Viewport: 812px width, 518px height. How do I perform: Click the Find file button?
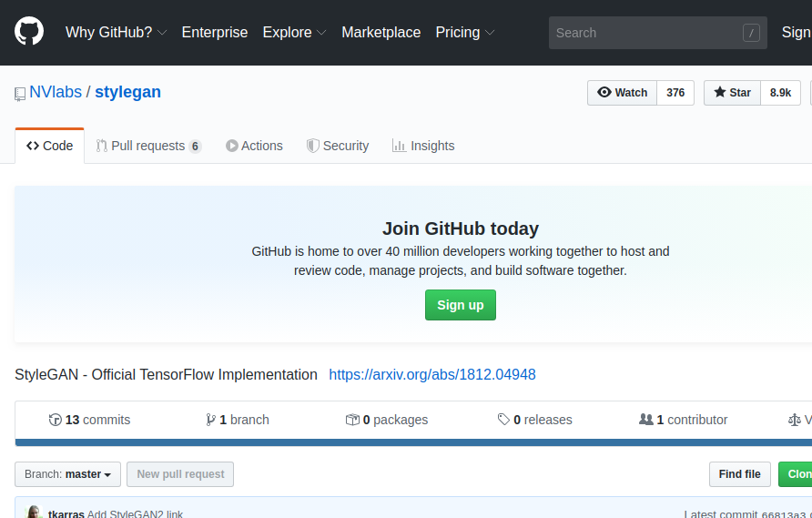pos(739,474)
